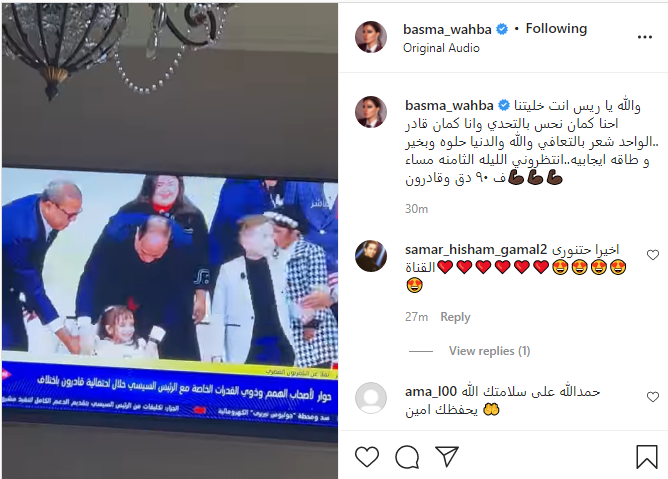Reply to samar_hisham_gamal2's comment
668x479 pixels.
click(x=455, y=317)
